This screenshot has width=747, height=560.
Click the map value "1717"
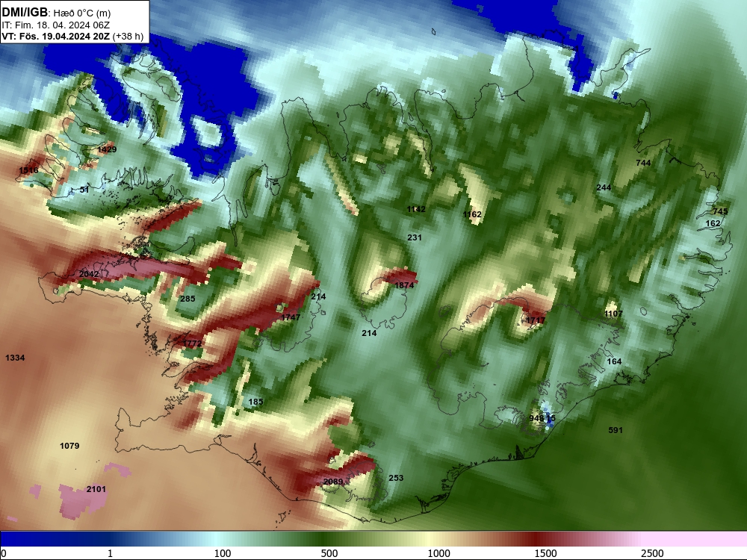click(x=535, y=320)
